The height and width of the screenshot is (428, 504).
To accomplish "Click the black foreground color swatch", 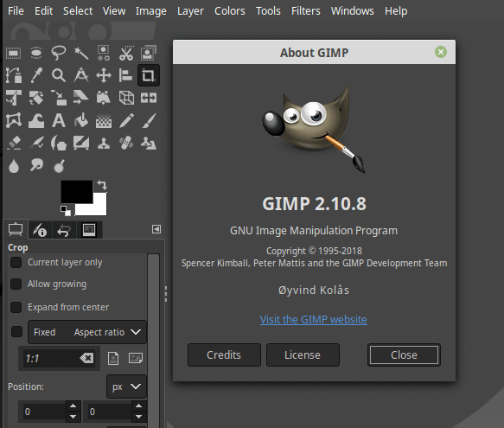I will pyautogui.click(x=77, y=192).
